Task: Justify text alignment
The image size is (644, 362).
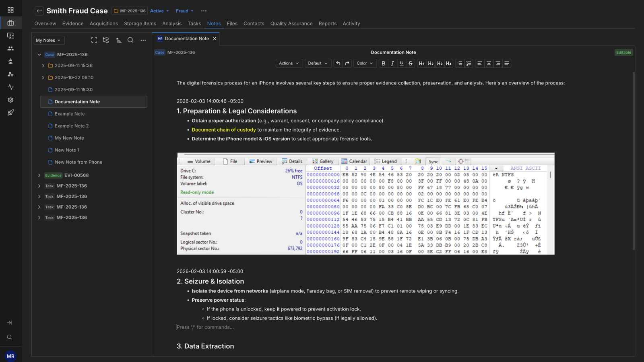Action: [x=507, y=63]
